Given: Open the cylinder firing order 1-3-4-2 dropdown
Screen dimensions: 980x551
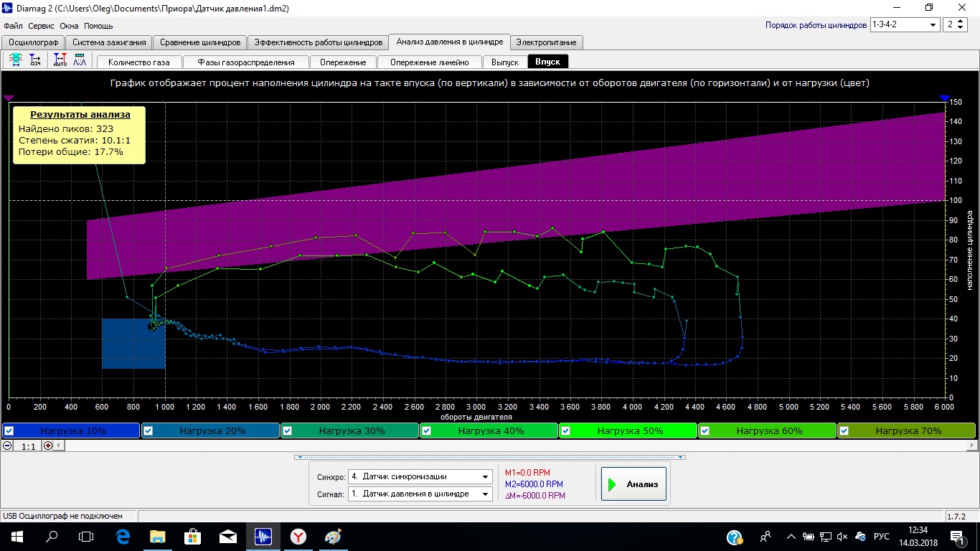Looking at the screenshot, I should 905,24.
